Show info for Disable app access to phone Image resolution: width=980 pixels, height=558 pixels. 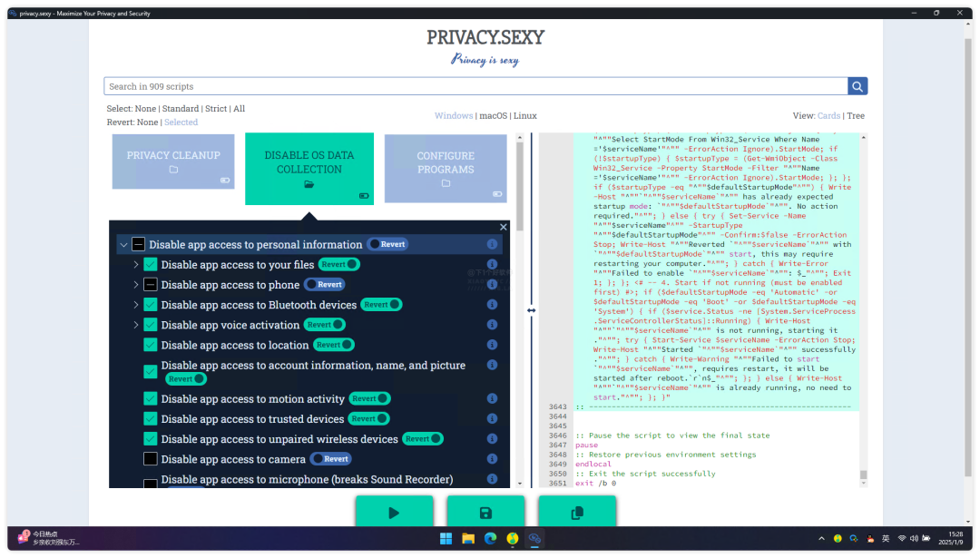pos(492,284)
